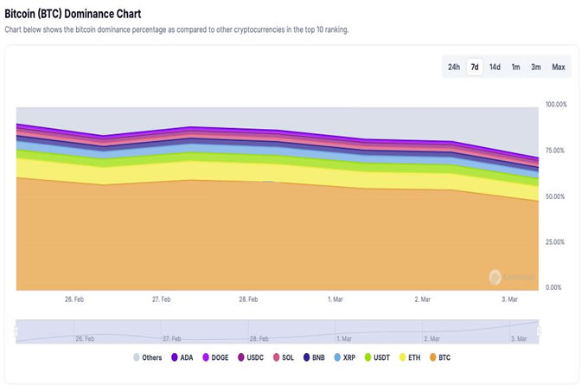Switch to the 7d range
The height and width of the screenshot is (392, 588).
[x=475, y=67]
